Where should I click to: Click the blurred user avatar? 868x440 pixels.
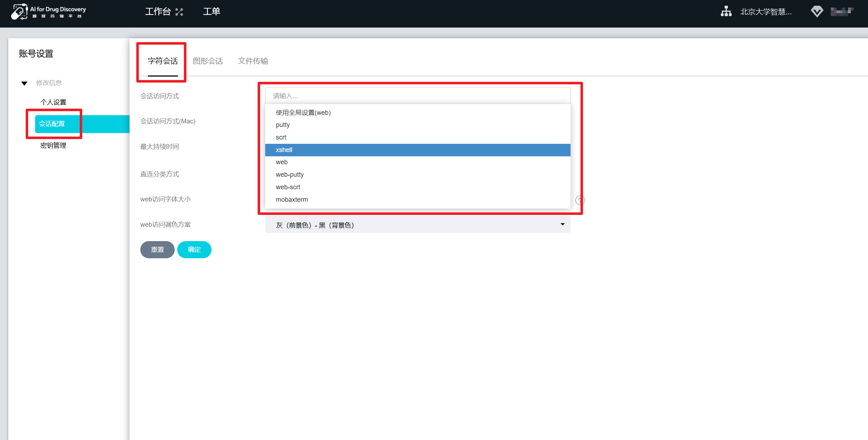click(842, 11)
